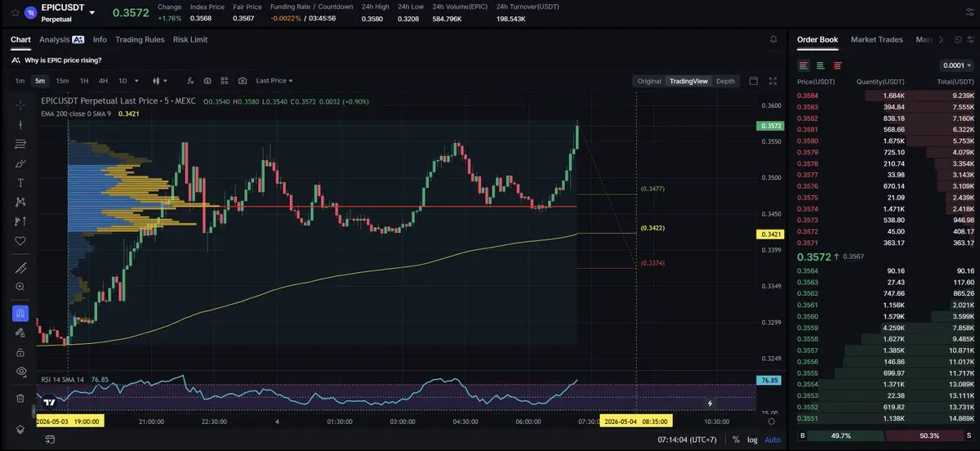Open the object tree layers icon
Screen dimensions: 980x451
click(20, 428)
